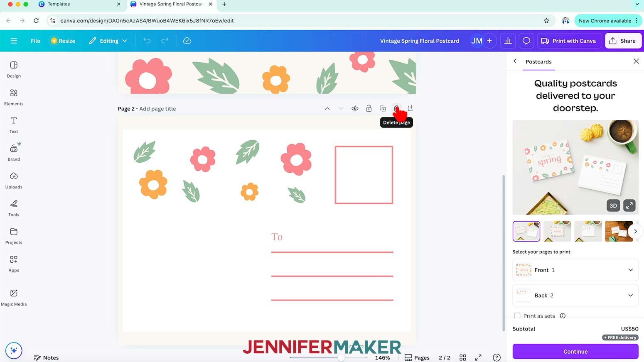Open the help question mark
The height and width of the screenshot is (362, 644).
point(497,357)
